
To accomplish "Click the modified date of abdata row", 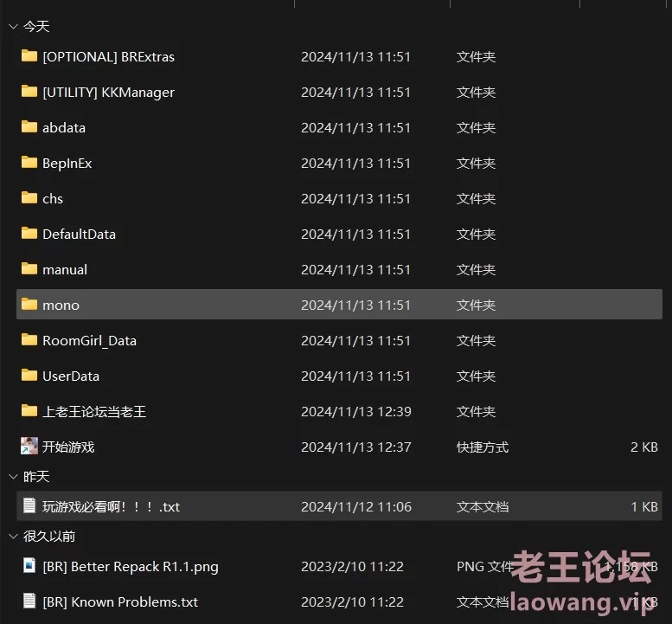I will click(x=355, y=128).
